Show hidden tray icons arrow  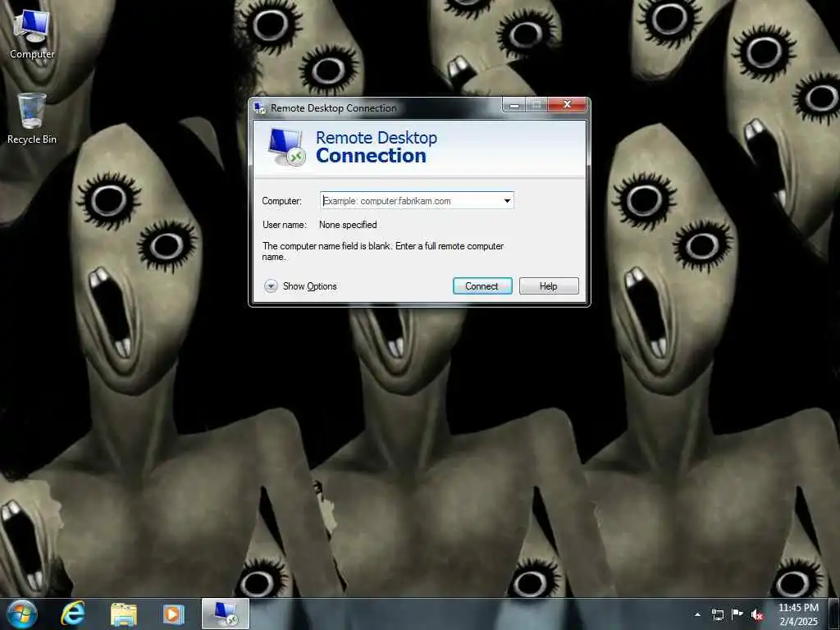click(x=697, y=614)
